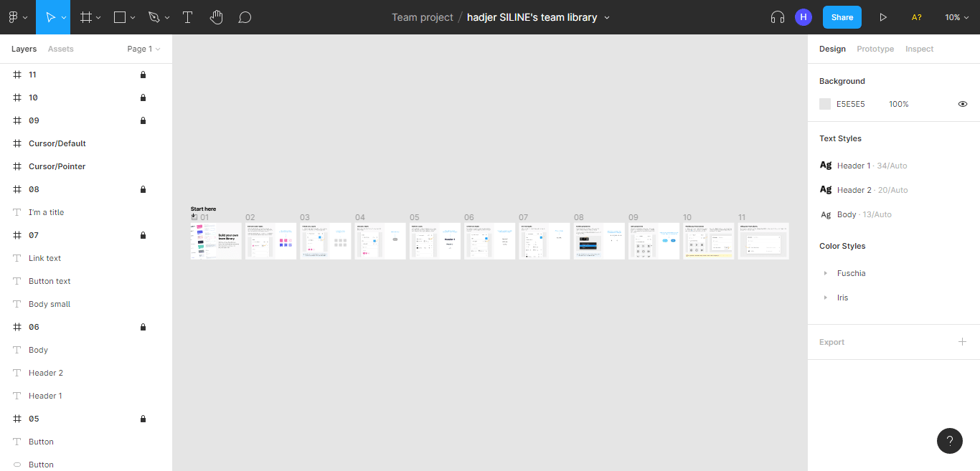
Task: Select the frame 01 thumbnail on canvas
Action: click(215, 241)
